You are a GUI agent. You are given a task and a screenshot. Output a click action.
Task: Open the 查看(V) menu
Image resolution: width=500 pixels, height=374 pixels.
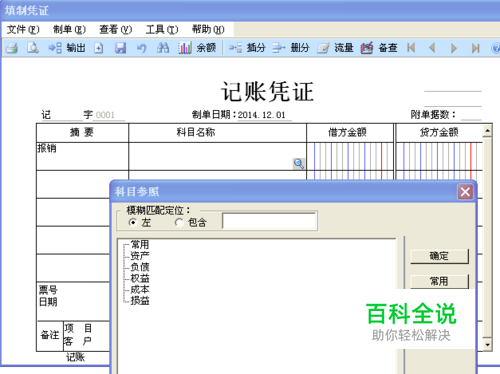(x=116, y=30)
